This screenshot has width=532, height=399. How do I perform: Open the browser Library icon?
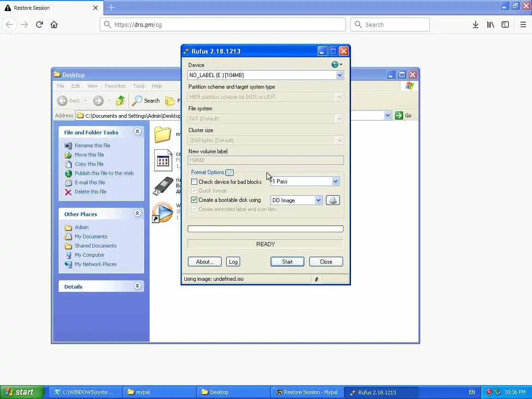490,24
